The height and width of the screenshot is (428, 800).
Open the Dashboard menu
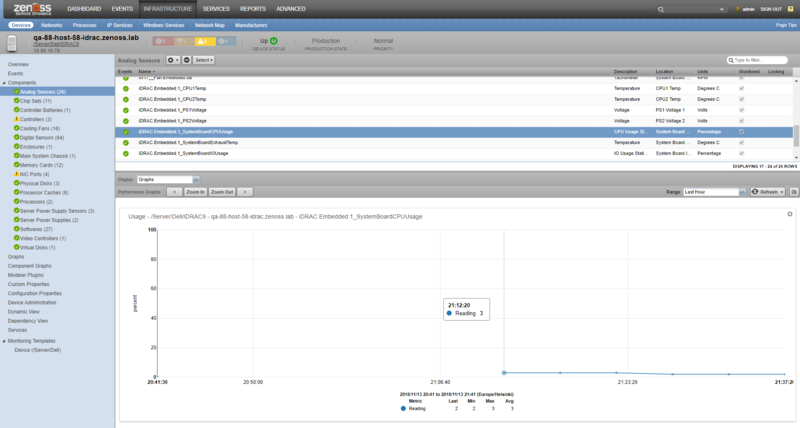(84, 9)
